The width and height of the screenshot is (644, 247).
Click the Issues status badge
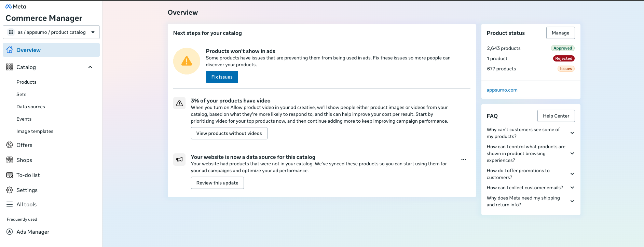click(x=566, y=69)
